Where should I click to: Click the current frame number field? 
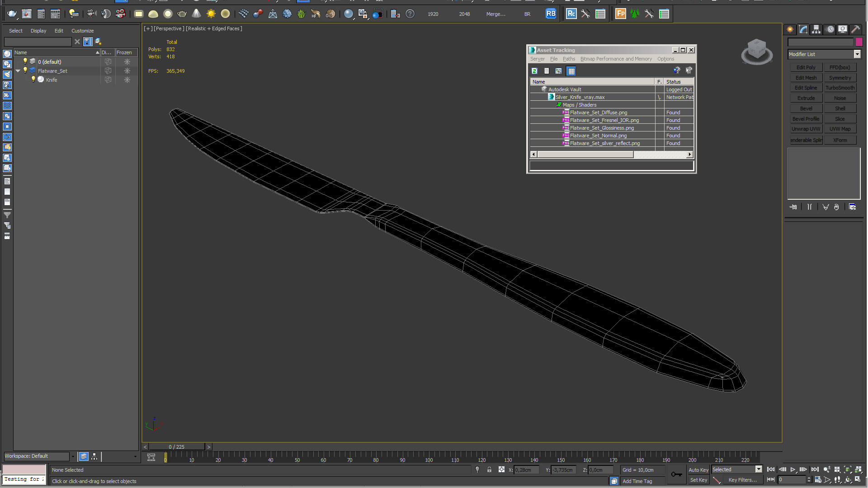coord(792,480)
